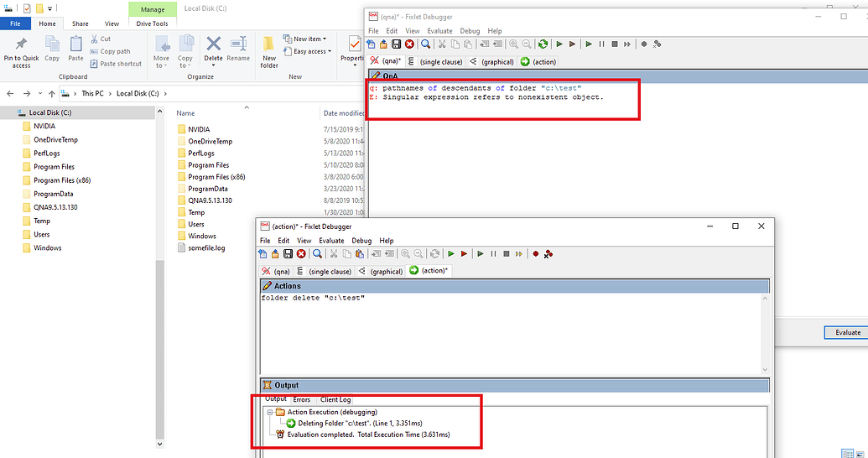Image resolution: width=868 pixels, height=458 pixels.
Task: Click the Back arrow in Explorer navigation
Action: pyautogui.click(x=11, y=94)
